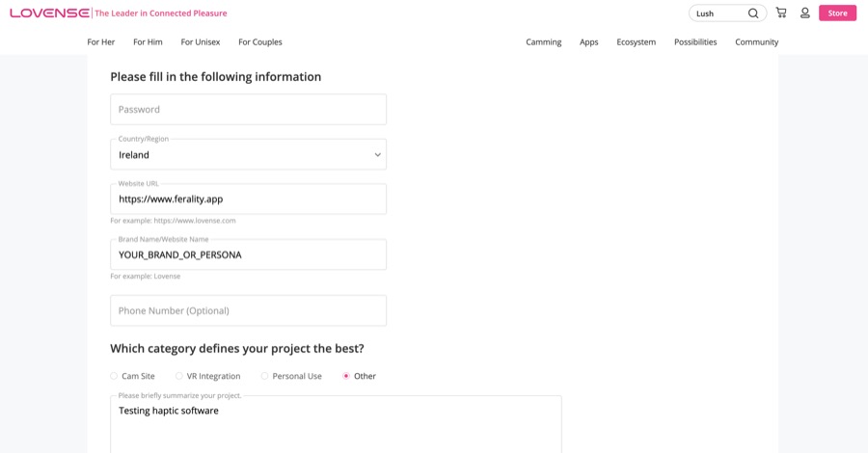868x453 pixels.
Task: Click the 'For example: https://www.lovense.com' hint
Action: click(173, 221)
